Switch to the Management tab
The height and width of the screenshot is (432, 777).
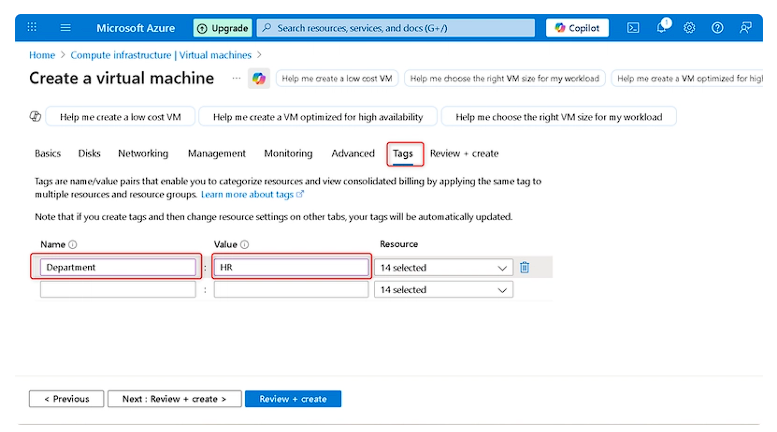point(217,154)
